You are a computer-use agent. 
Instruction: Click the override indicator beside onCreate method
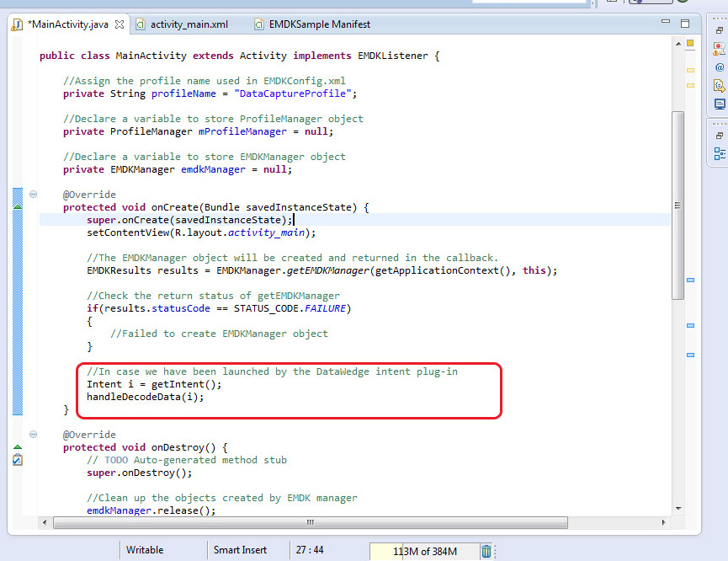[18, 206]
